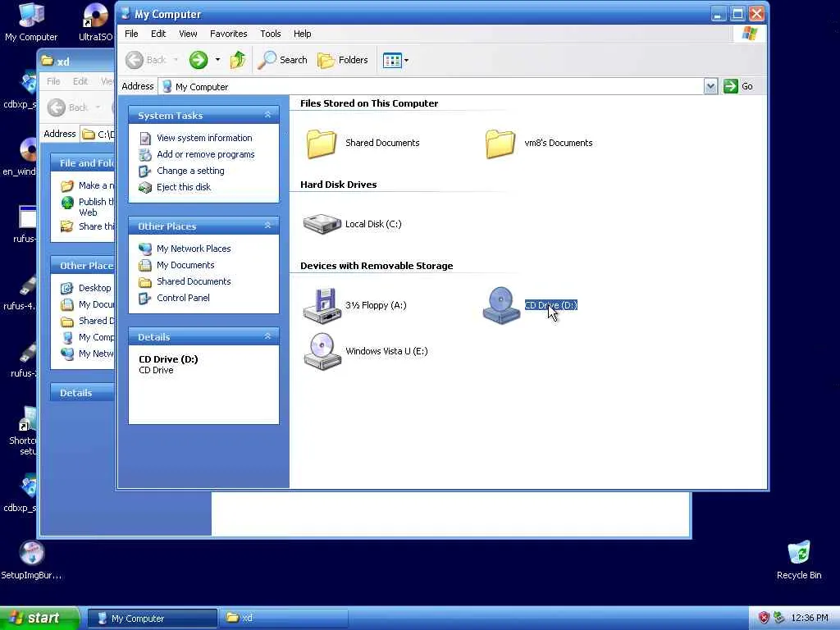
Task: Click the Shortcut setup desktop icon
Action: click(21, 431)
